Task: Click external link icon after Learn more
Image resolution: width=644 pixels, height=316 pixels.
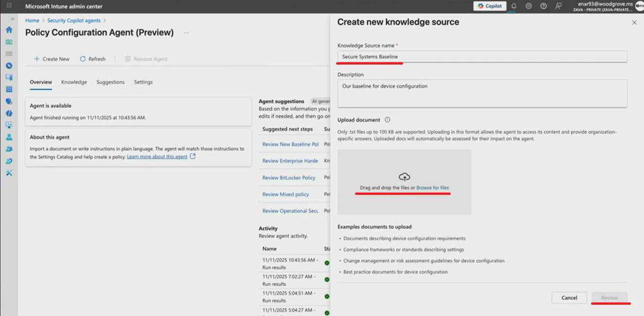Action: [x=193, y=157]
